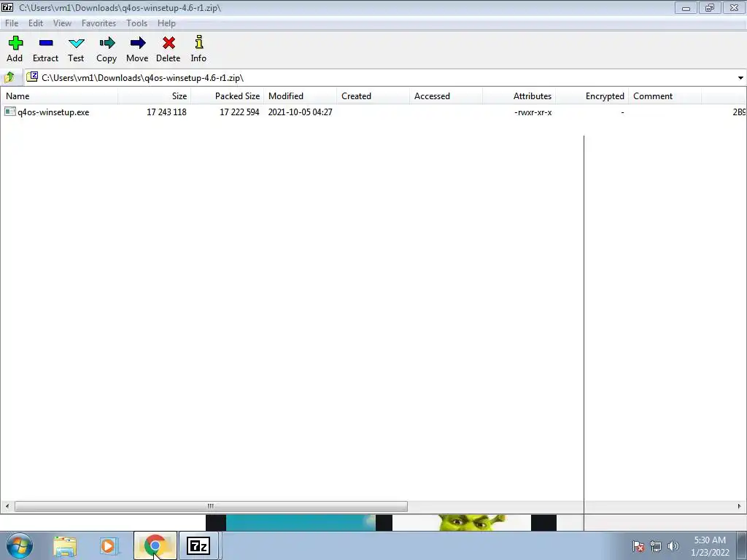Viewport: 747px width, 560px height.
Task: Open the Favorites menu
Action: (x=98, y=23)
